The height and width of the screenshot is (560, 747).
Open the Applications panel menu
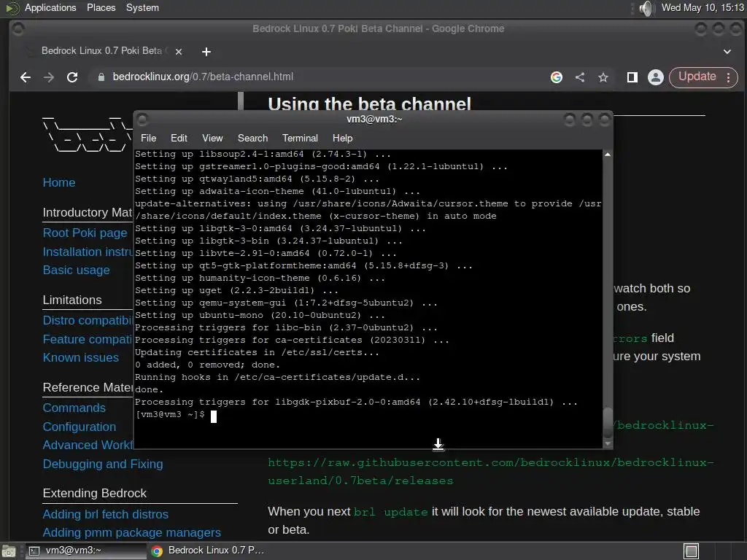[50, 7]
